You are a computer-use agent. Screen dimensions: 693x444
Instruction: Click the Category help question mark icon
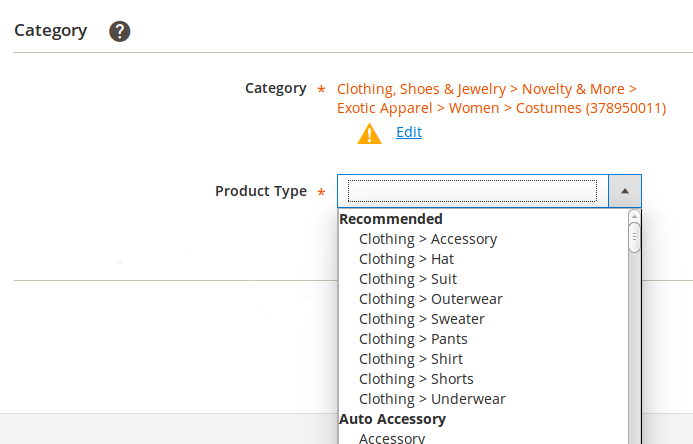click(x=120, y=31)
